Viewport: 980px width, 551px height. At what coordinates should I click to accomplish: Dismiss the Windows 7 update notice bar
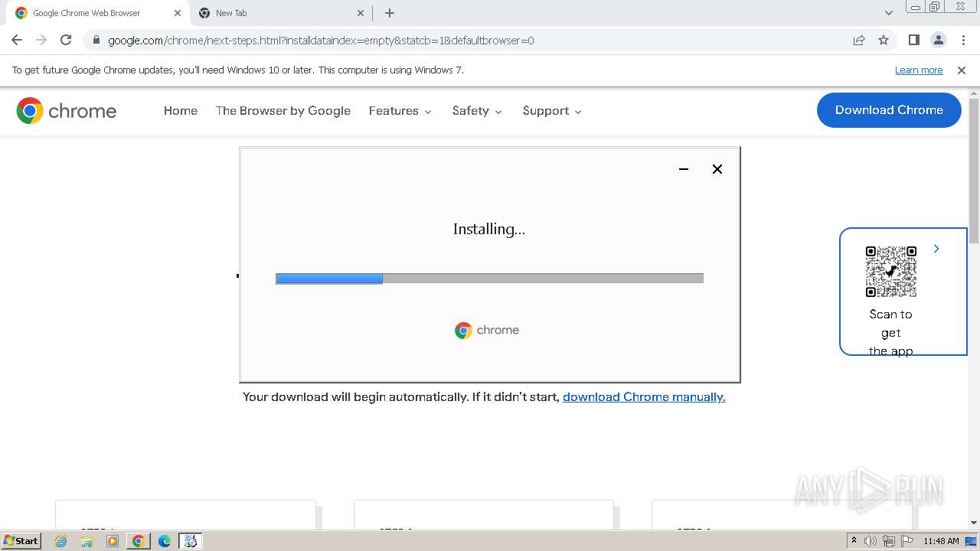962,70
